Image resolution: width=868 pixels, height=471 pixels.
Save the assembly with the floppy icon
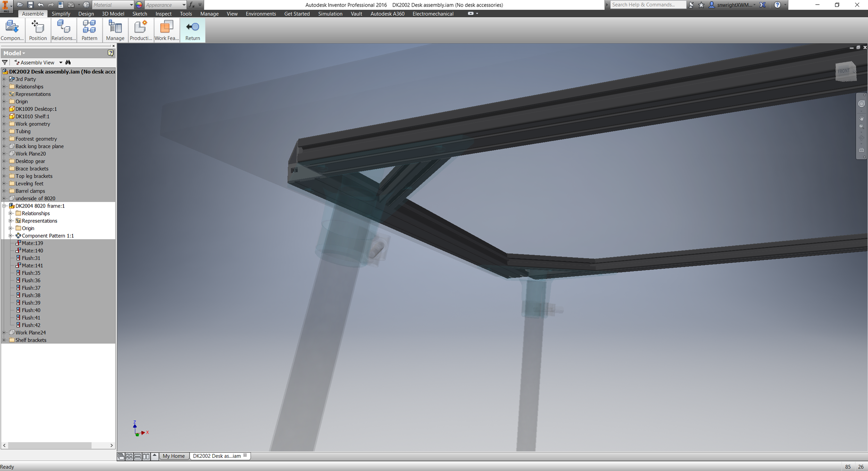tap(30, 5)
